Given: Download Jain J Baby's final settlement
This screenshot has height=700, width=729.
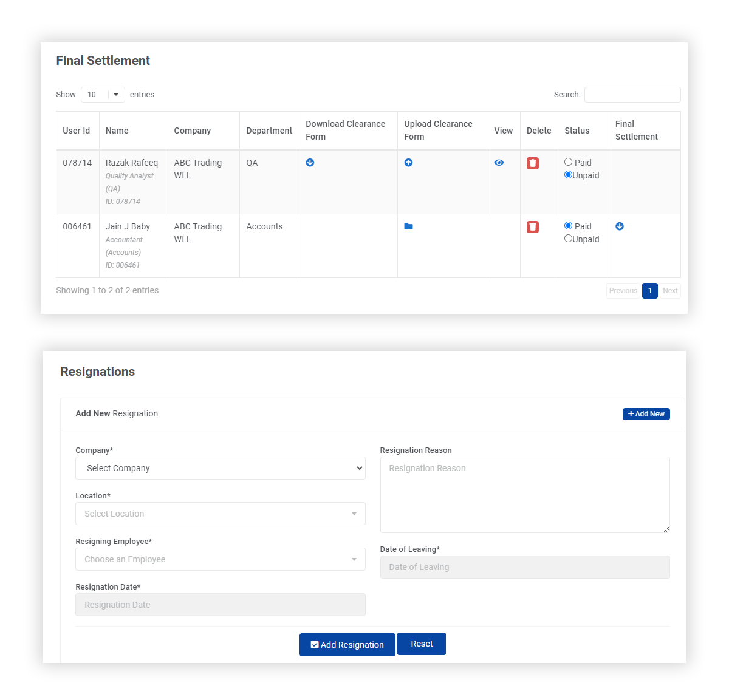Looking at the screenshot, I should (x=620, y=226).
